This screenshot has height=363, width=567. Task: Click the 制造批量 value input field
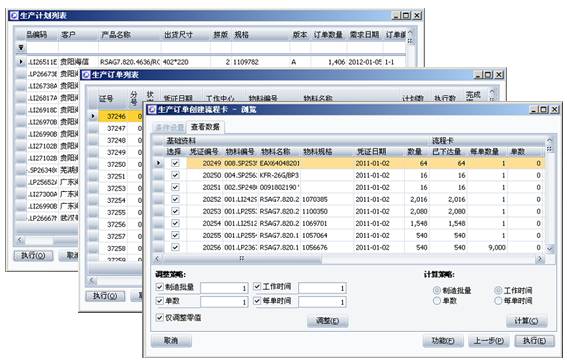224,288
